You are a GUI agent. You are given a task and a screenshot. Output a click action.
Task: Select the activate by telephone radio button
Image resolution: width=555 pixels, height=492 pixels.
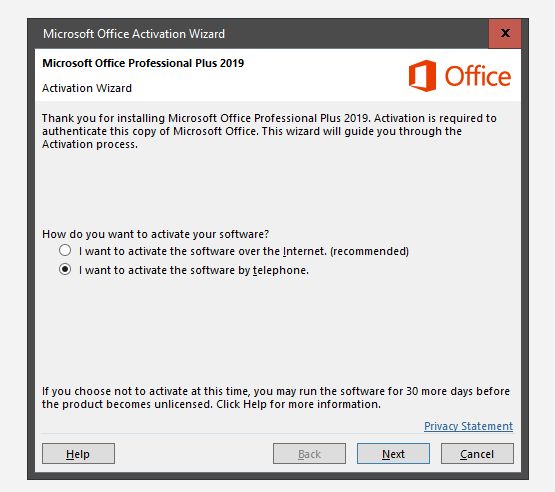click(x=65, y=270)
